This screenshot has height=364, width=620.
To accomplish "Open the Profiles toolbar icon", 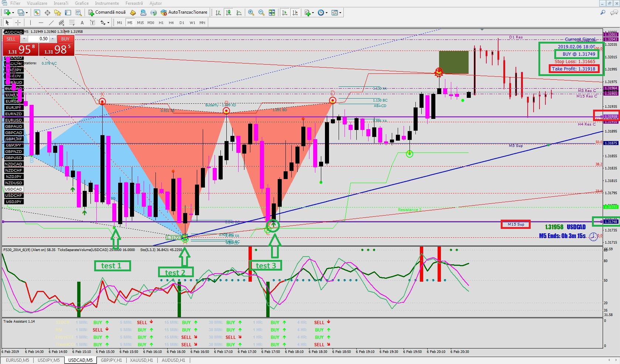I will [21, 13].
